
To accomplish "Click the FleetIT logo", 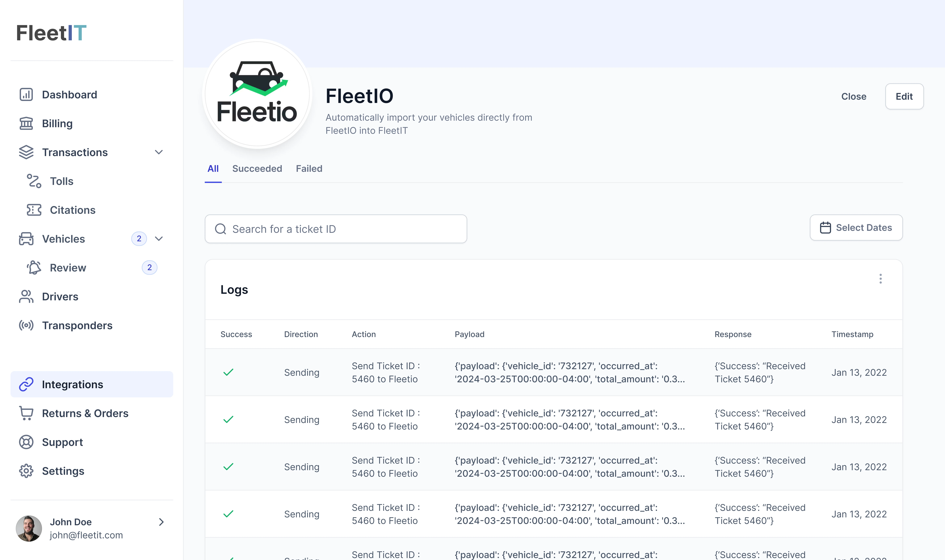I will click(x=51, y=33).
